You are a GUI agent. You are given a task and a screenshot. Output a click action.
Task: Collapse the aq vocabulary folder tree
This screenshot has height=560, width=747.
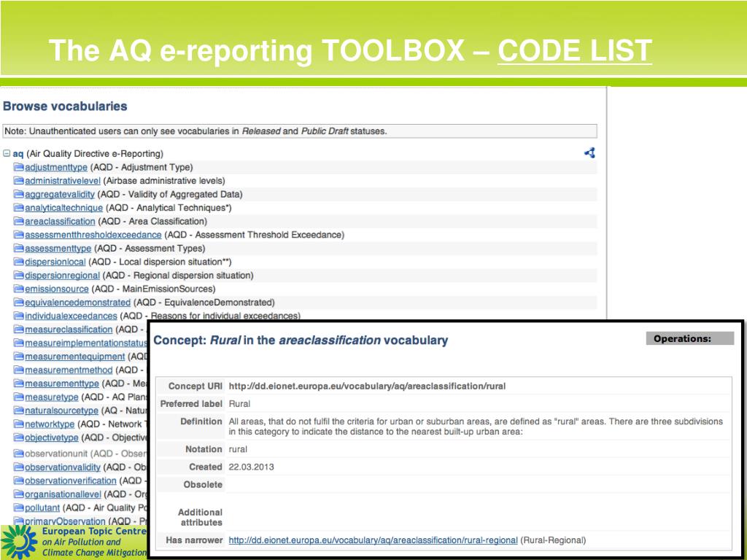[x=7, y=153]
